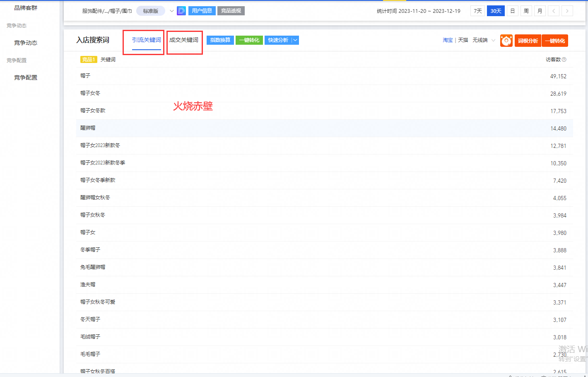Click the keyword row 渔夫帽
The height and width of the screenshot is (377, 588).
click(x=325, y=285)
